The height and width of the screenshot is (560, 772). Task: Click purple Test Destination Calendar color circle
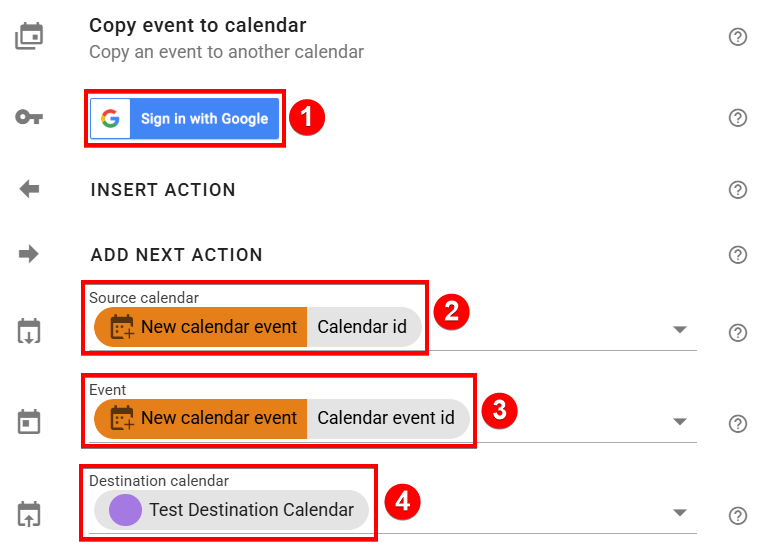[x=125, y=510]
